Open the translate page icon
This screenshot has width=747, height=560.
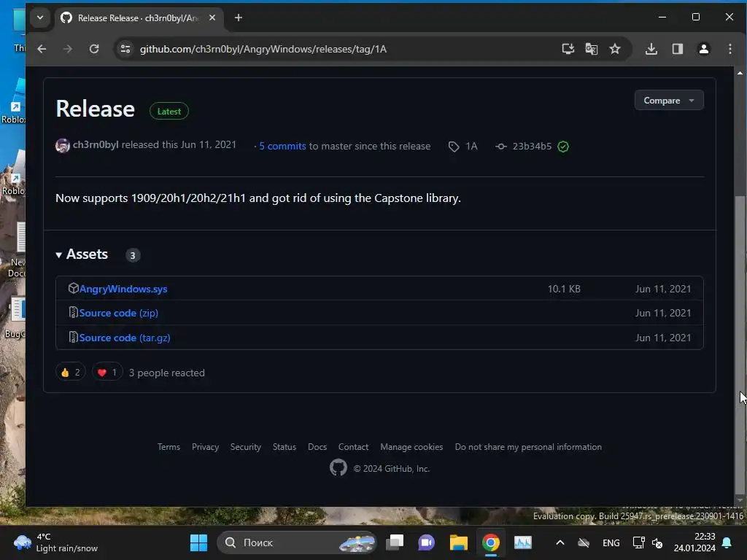pos(591,49)
